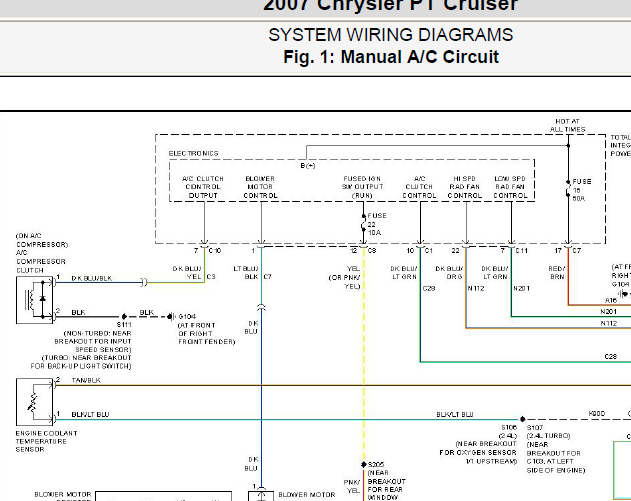Click the Fuse 22 10A fuse symbol

(x=363, y=225)
